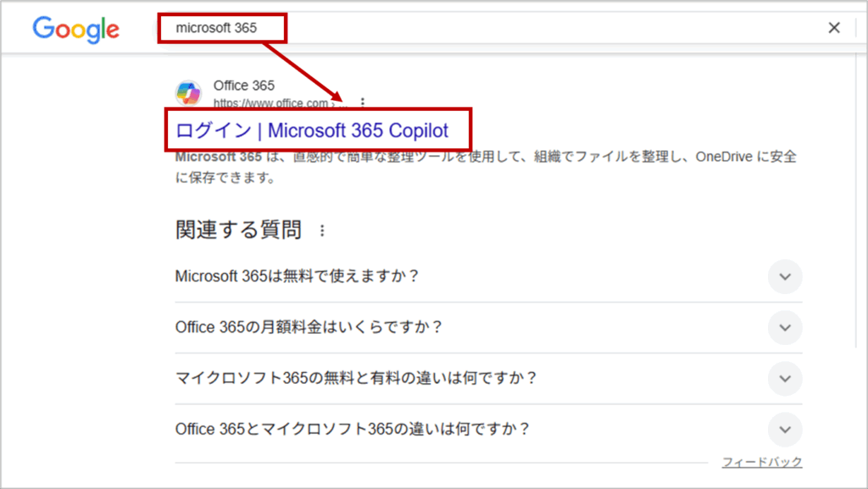Expand chevron for Microsoft 365は無料で使えますか
This screenshot has width=868, height=489.
coord(785,276)
